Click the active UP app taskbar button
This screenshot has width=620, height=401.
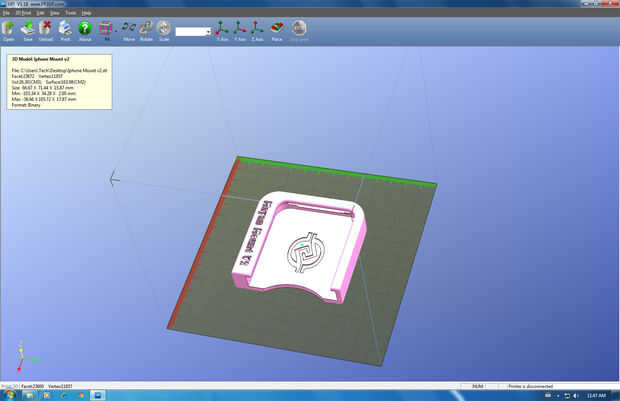coord(98,395)
